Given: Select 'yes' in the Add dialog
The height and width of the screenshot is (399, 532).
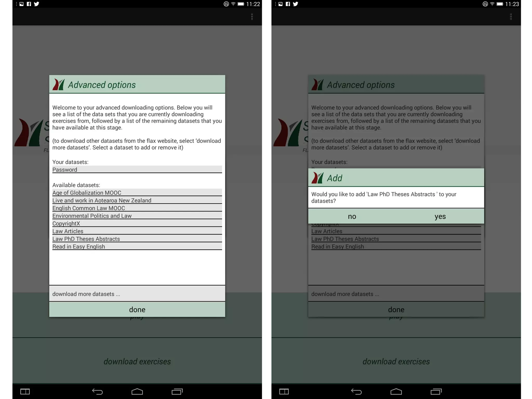Looking at the screenshot, I should [440, 216].
